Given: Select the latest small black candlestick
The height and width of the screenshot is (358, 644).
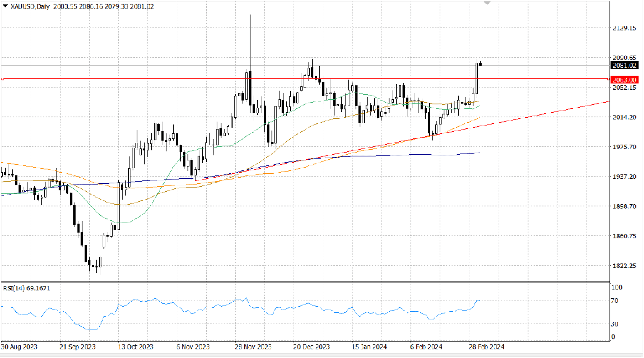Looking at the screenshot, I should (x=481, y=64).
